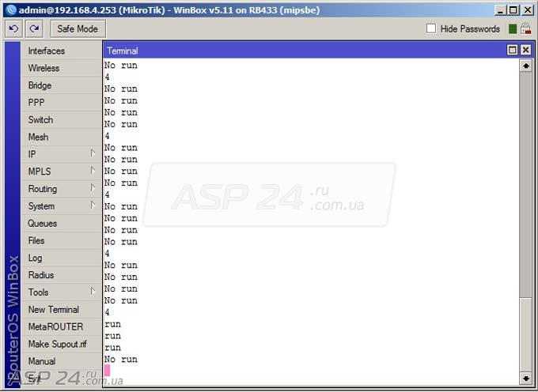This screenshot has width=538, height=392.
Task: Expand the Tools submenu arrow
Action: point(93,292)
